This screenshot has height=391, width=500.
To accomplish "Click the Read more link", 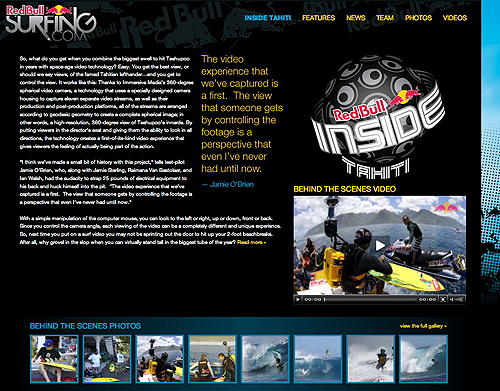I will 251,242.
